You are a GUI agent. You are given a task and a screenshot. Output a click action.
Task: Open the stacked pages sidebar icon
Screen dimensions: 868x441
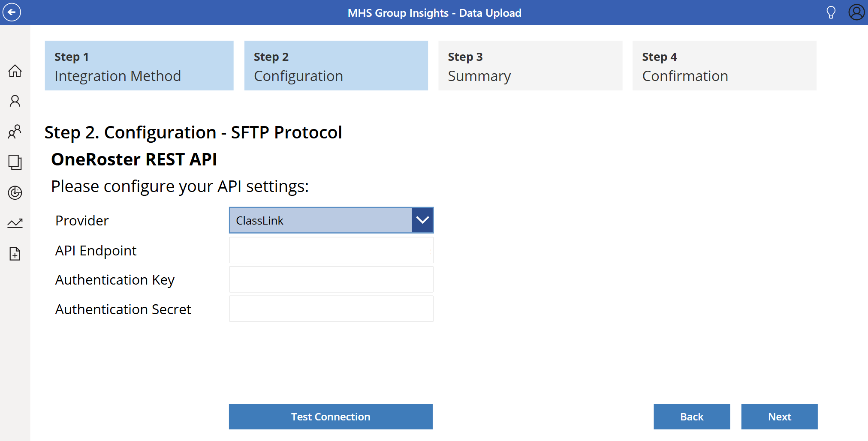point(15,162)
